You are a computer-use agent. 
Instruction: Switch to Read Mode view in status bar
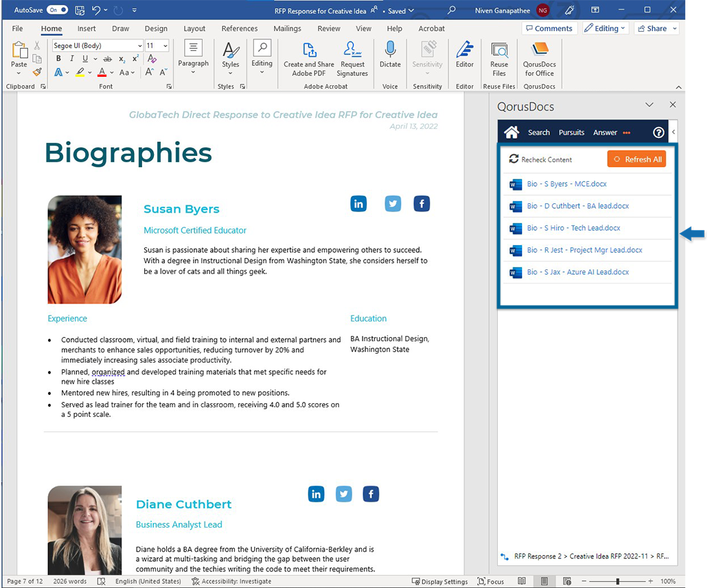[521, 581]
